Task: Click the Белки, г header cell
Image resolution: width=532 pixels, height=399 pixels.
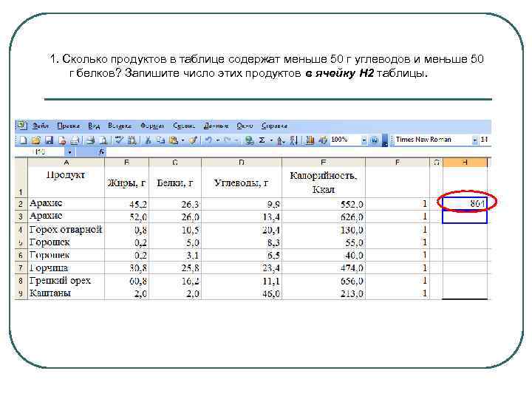Action: [175, 183]
